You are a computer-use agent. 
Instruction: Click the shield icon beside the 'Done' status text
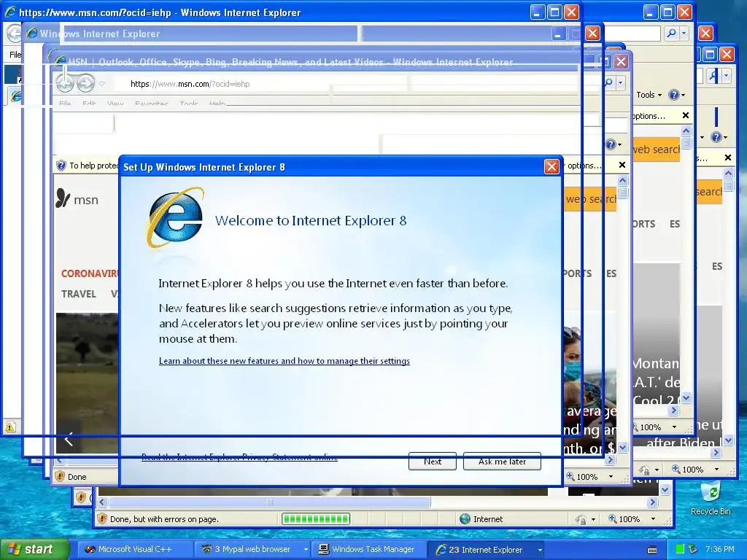point(60,476)
